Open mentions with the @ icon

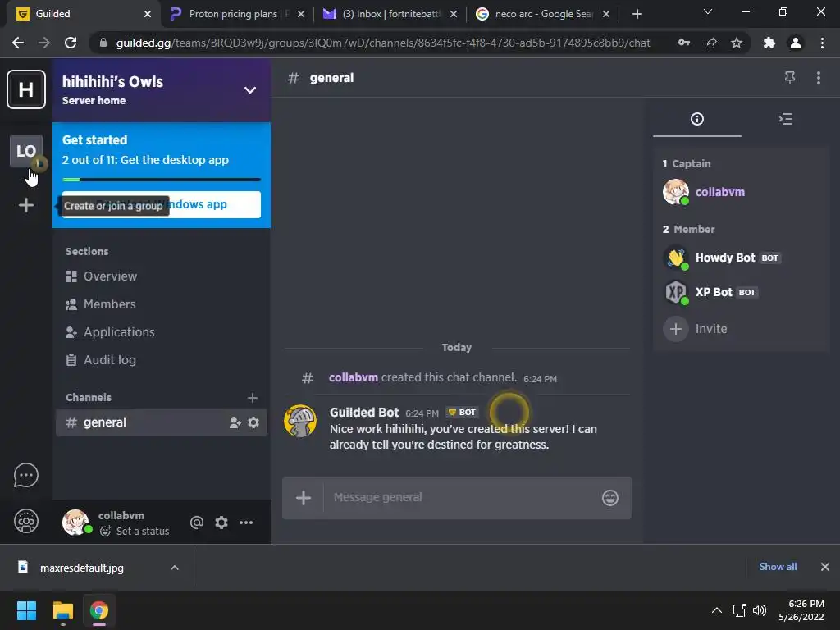click(197, 523)
